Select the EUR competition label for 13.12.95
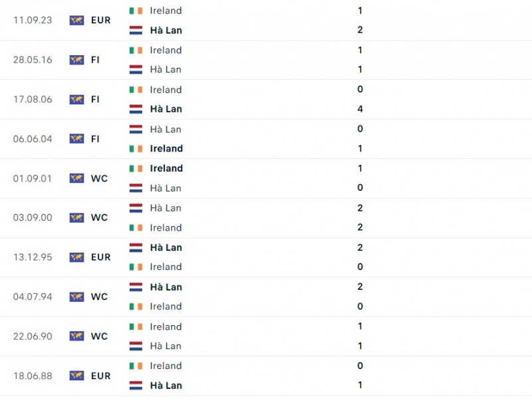 click(101, 257)
